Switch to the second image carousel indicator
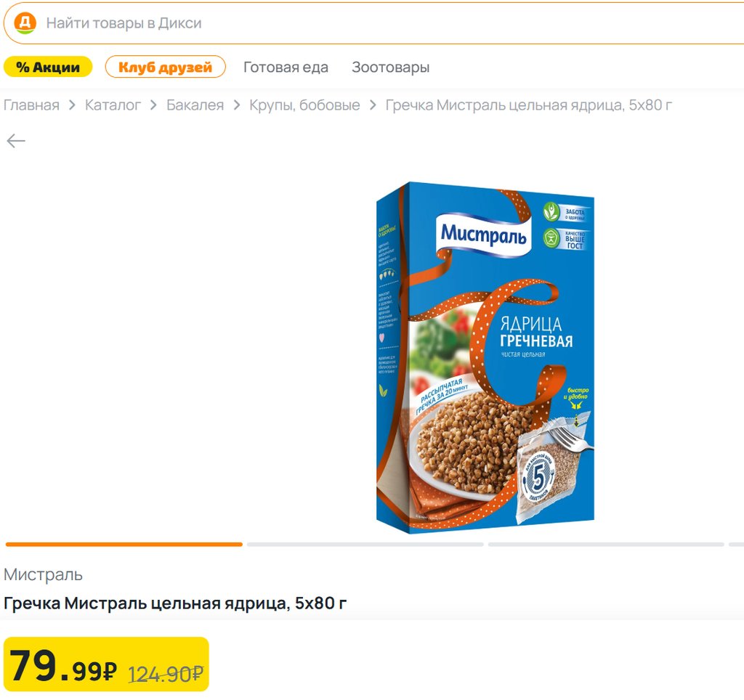Viewport: 744px width, 700px height. click(x=365, y=544)
